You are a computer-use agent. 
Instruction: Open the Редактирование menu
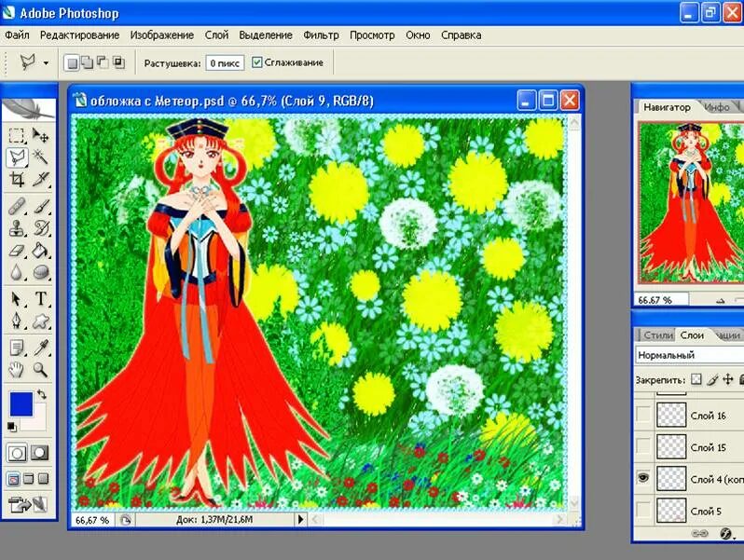click(x=80, y=35)
